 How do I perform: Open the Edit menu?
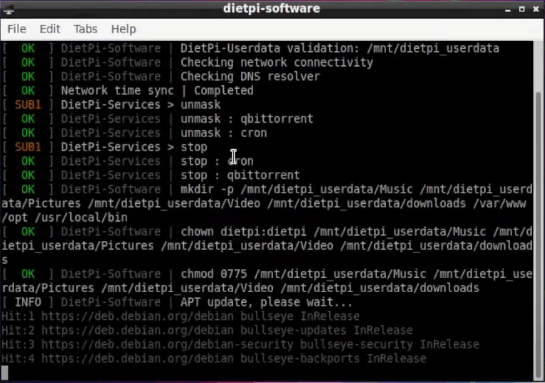(50, 29)
